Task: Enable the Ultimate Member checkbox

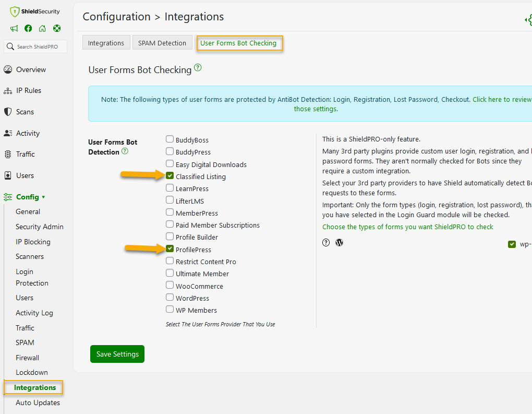Action: (170, 273)
